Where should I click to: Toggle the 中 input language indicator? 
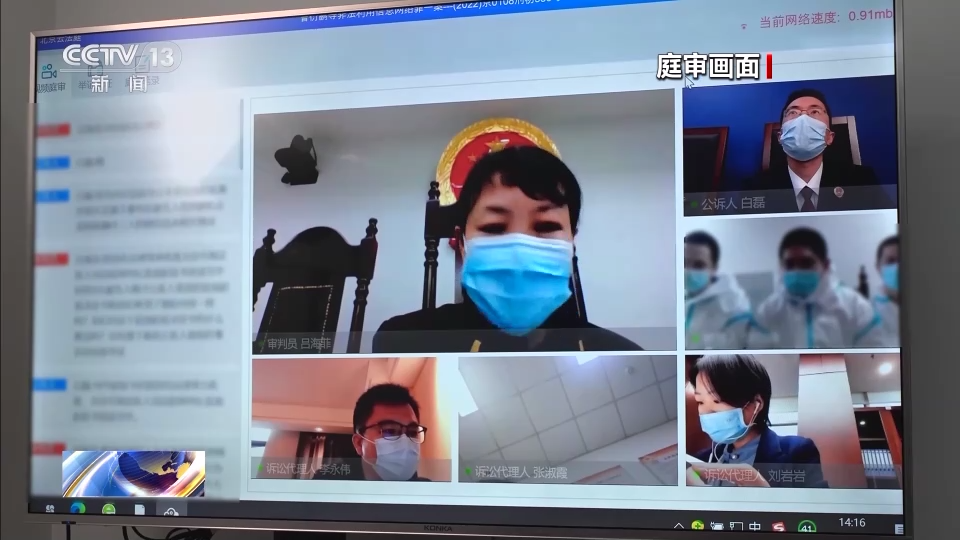(x=755, y=526)
